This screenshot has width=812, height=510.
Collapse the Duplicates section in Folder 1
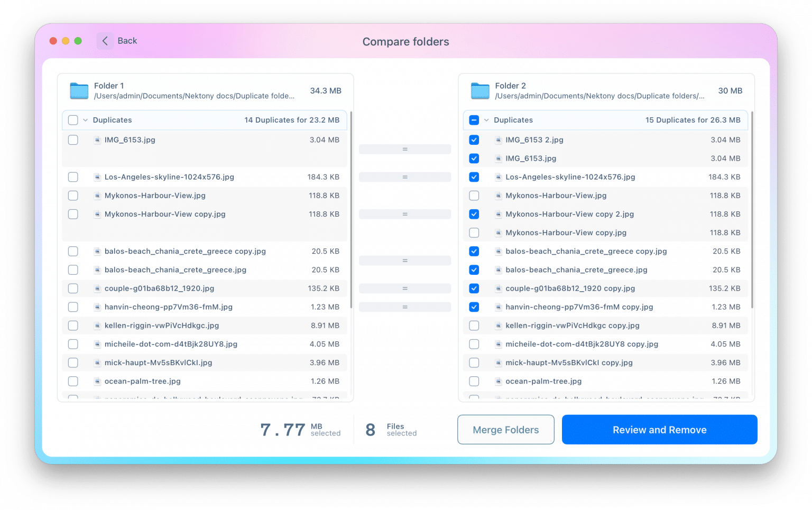click(85, 120)
